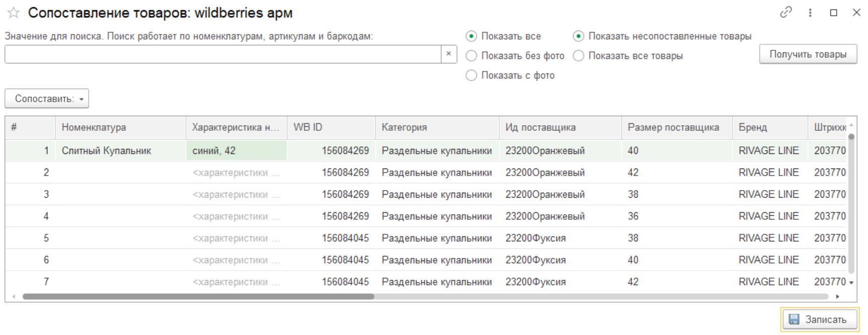868x335 pixels.
Task: Choose Показать несопоставленные товары radio button
Action: click(579, 36)
